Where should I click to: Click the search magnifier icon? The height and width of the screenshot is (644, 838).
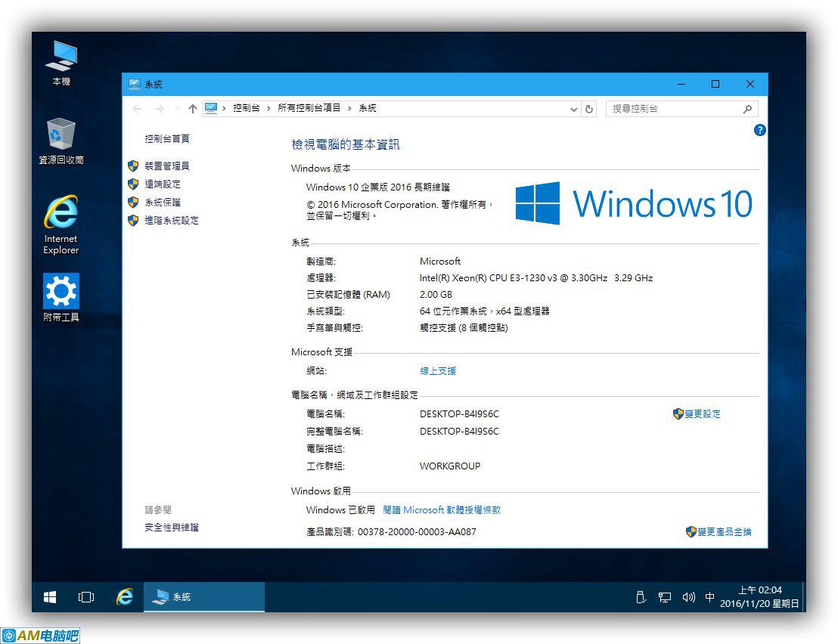click(748, 109)
